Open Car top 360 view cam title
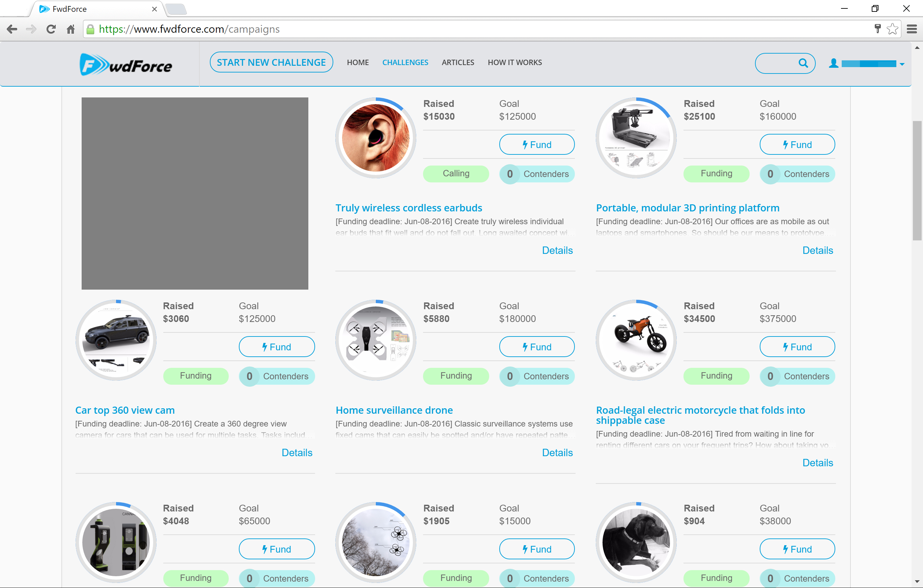Image resolution: width=923 pixels, height=588 pixels. click(x=125, y=410)
